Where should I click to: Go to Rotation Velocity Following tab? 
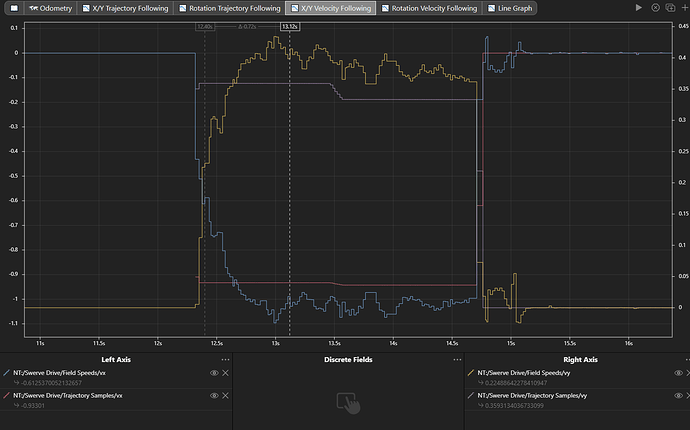click(429, 8)
